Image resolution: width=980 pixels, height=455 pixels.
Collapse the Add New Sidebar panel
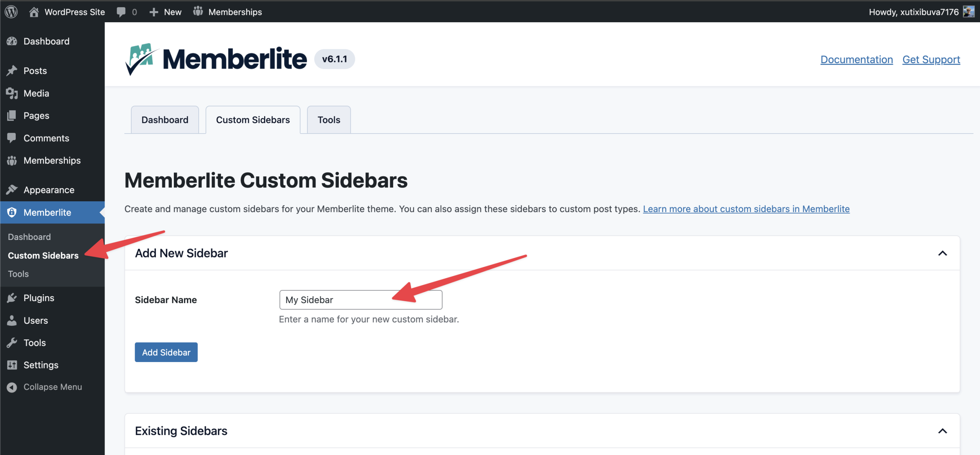[x=942, y=253]
